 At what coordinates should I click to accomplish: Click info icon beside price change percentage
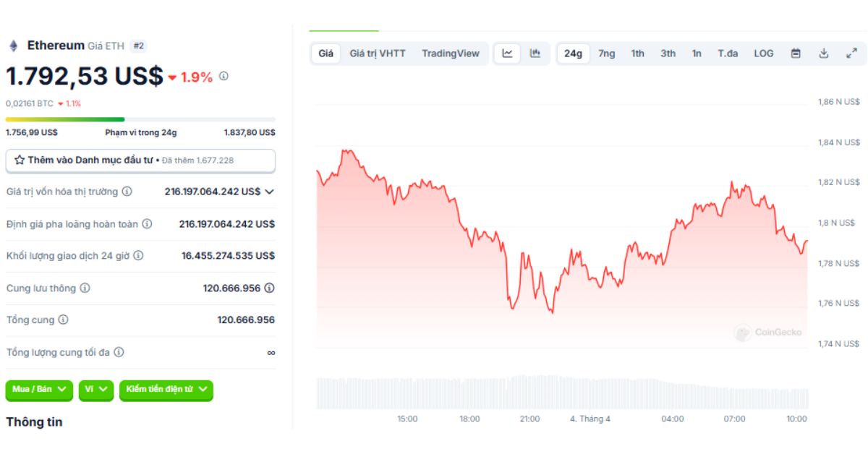coord(224,76)
